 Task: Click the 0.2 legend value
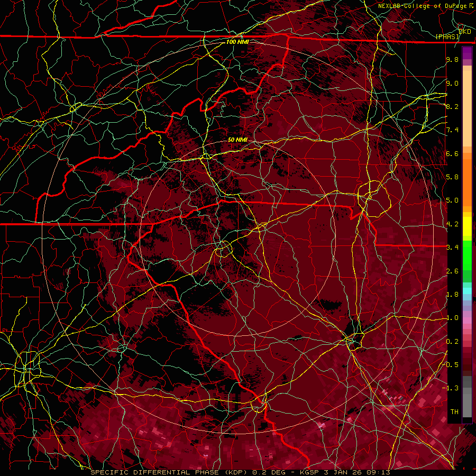click(x=452, y=341)
